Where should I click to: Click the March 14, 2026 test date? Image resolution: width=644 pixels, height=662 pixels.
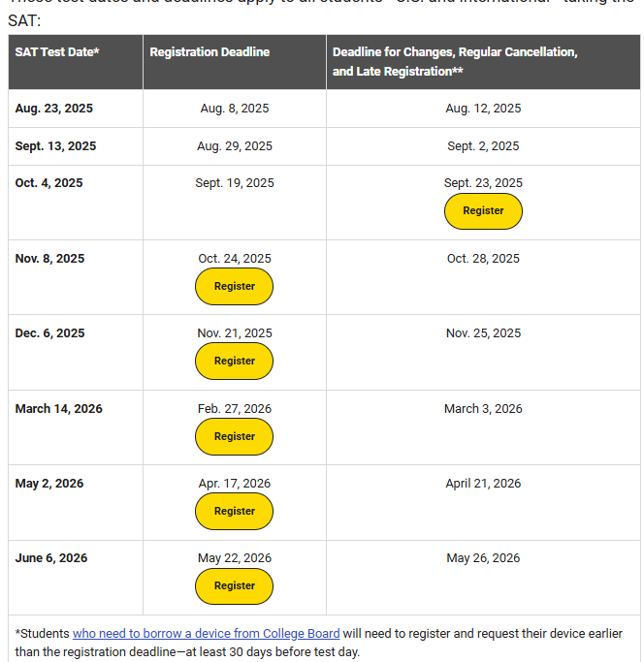pos(58,409)
